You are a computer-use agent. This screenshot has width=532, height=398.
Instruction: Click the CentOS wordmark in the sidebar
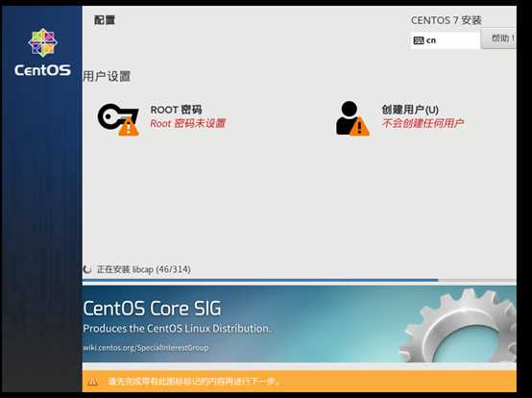[x=43, y=70]
